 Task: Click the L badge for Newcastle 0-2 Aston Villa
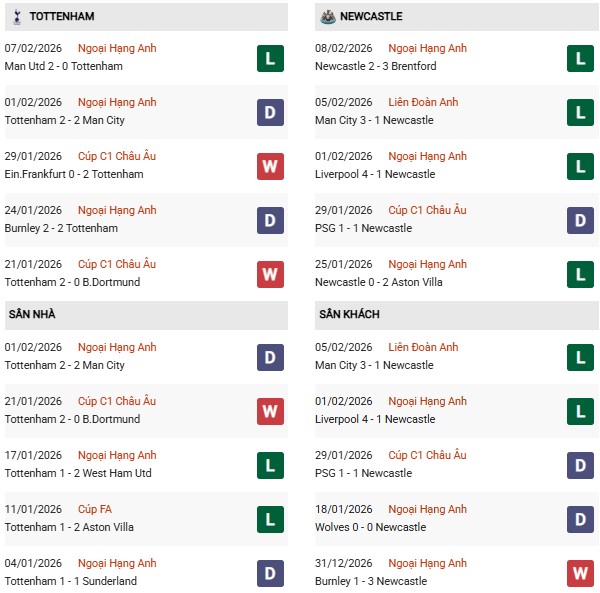581,274
